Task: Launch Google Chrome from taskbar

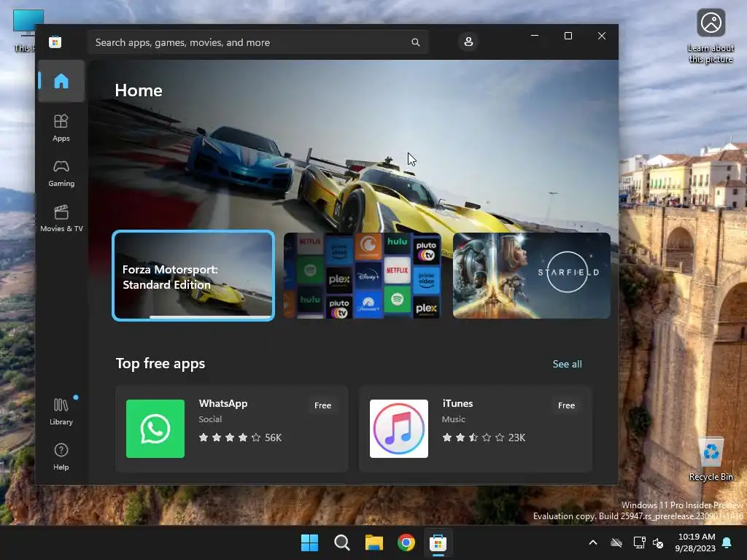Action: [x=406, y=542]
